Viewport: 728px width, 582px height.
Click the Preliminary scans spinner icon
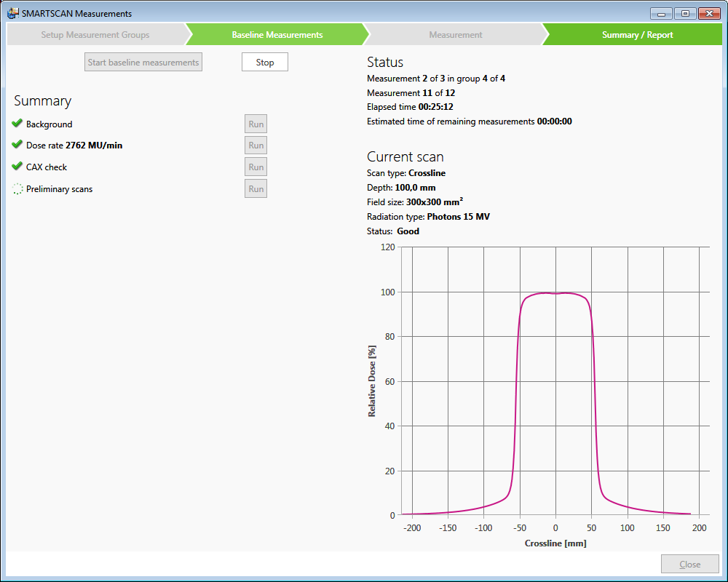(x=17, y=189)
